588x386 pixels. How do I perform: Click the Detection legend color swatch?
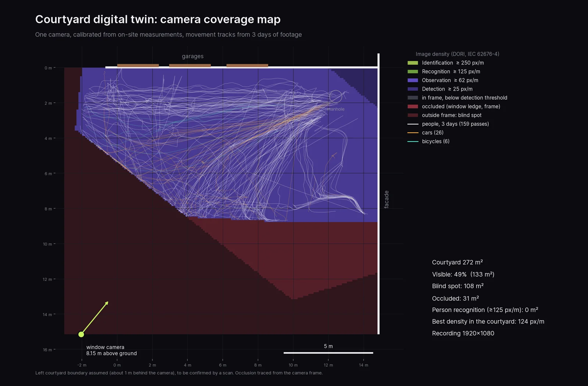[x=413, y=89]
